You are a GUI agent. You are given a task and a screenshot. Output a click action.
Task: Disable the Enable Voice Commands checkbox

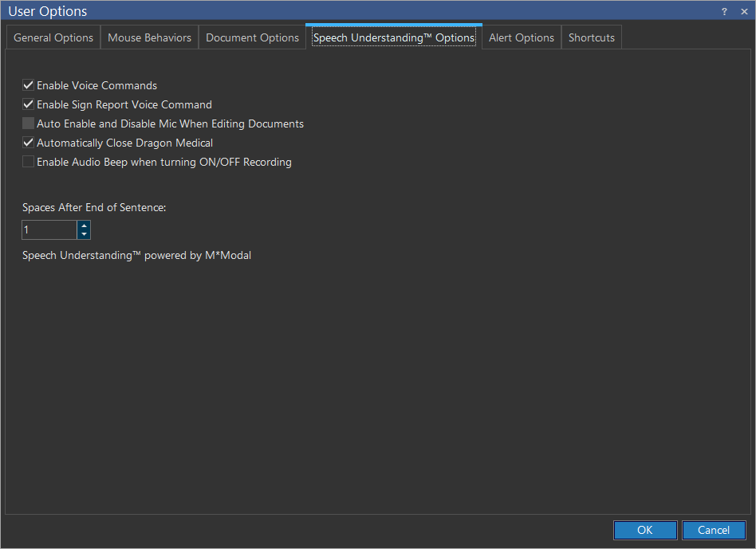tap(29, 85)
